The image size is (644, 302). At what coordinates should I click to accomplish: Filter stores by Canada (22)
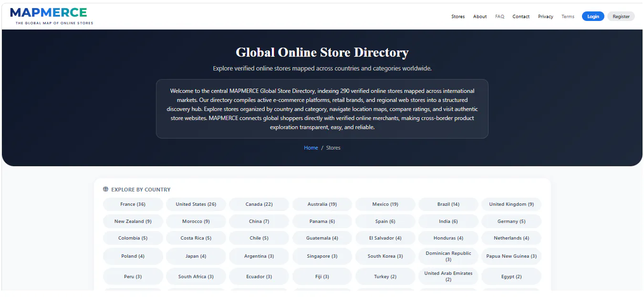tap(259, 204)
